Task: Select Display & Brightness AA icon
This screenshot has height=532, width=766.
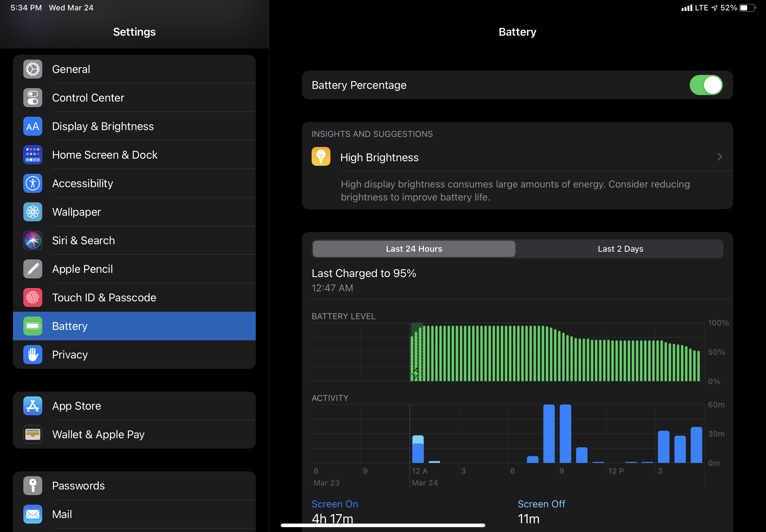Action: point(33,126)
